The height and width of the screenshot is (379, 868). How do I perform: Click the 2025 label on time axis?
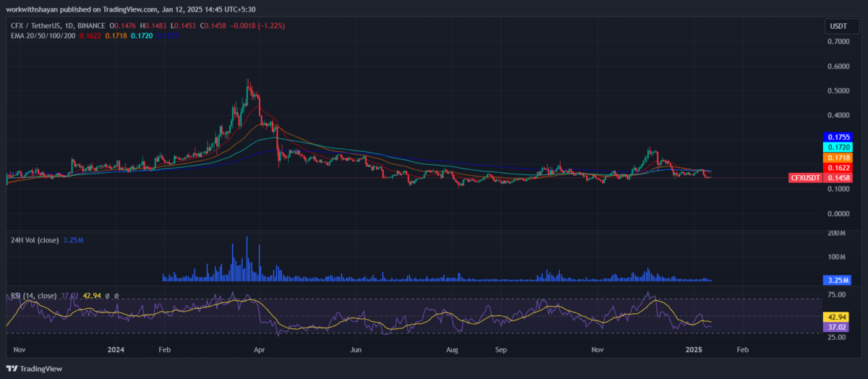pos(693,349)
